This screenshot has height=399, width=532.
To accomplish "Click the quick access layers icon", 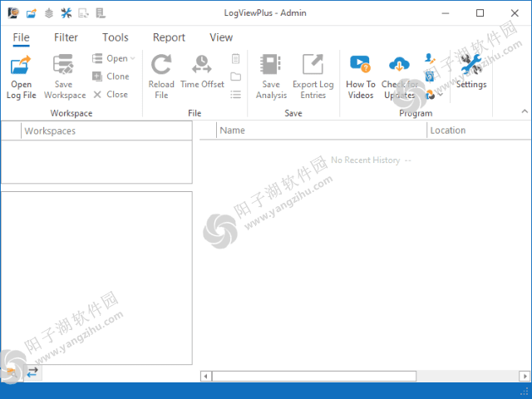I will tap(49, 13).
